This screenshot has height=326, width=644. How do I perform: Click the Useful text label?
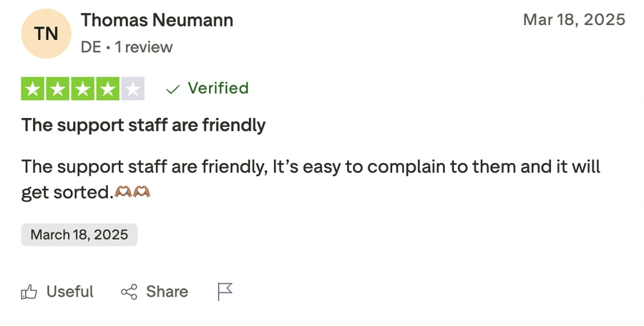[x=69, y=292]
